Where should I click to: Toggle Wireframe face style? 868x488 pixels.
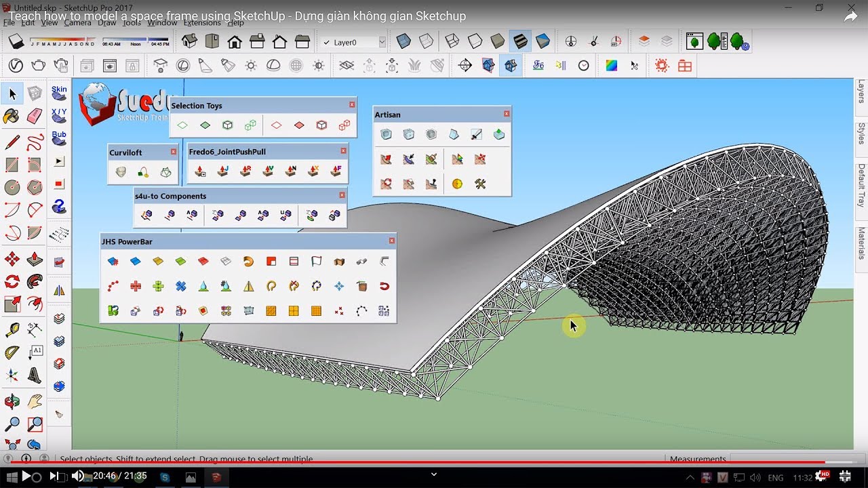[452, 41]
